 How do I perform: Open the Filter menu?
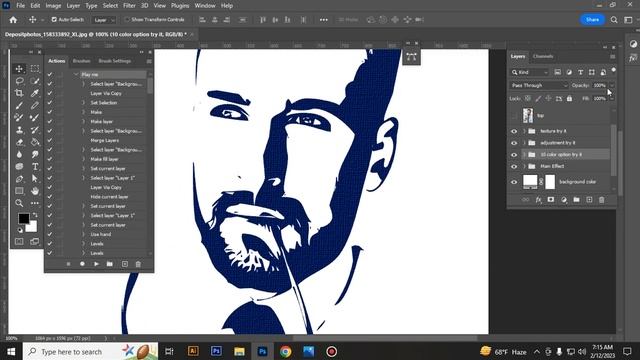(129, 6)
